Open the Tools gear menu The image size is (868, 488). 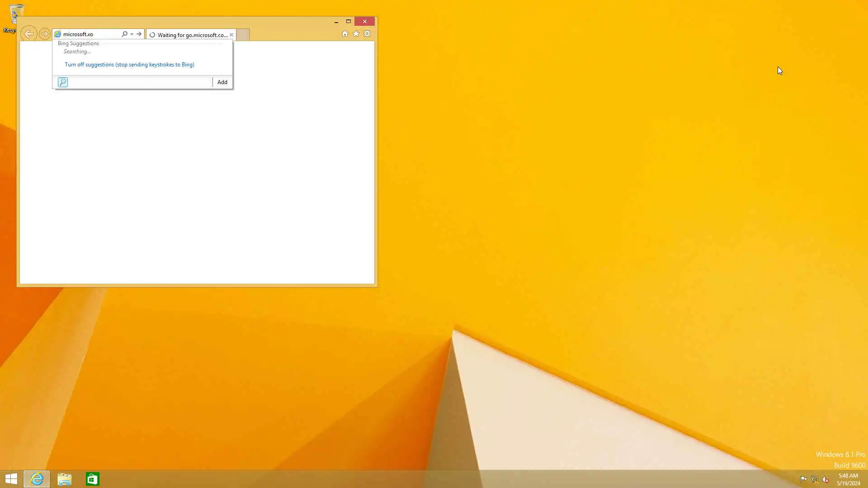click(367, 34)
